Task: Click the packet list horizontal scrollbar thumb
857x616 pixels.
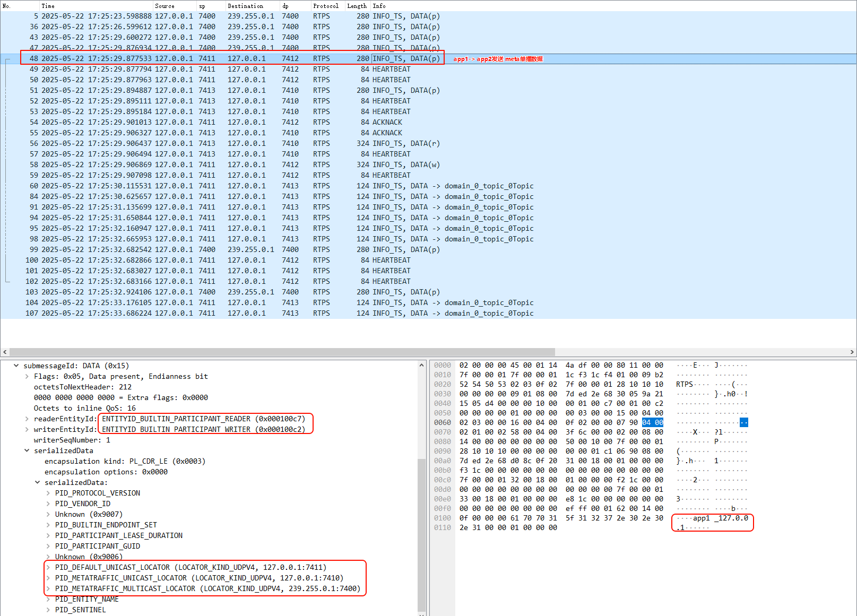Action: 281,352
